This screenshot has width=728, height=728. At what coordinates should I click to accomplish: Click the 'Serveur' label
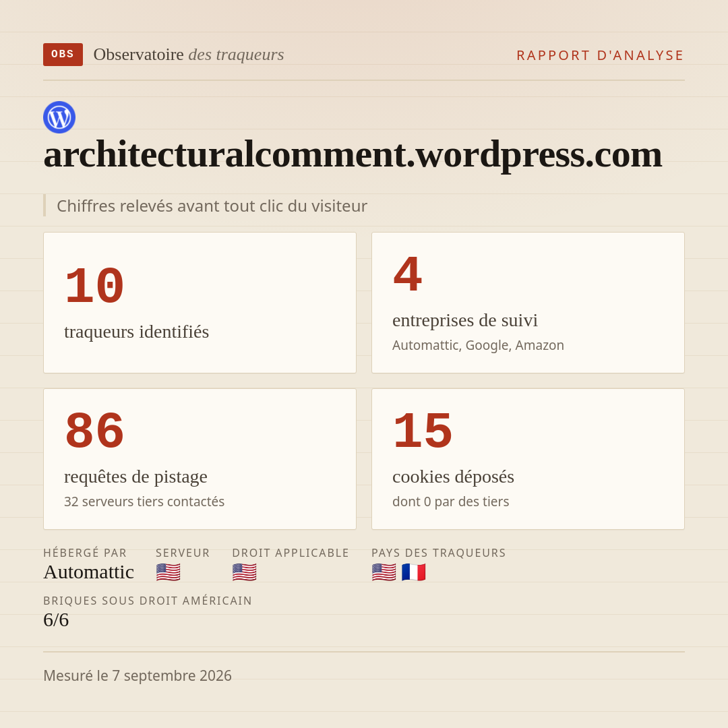[x=183, y=553]
